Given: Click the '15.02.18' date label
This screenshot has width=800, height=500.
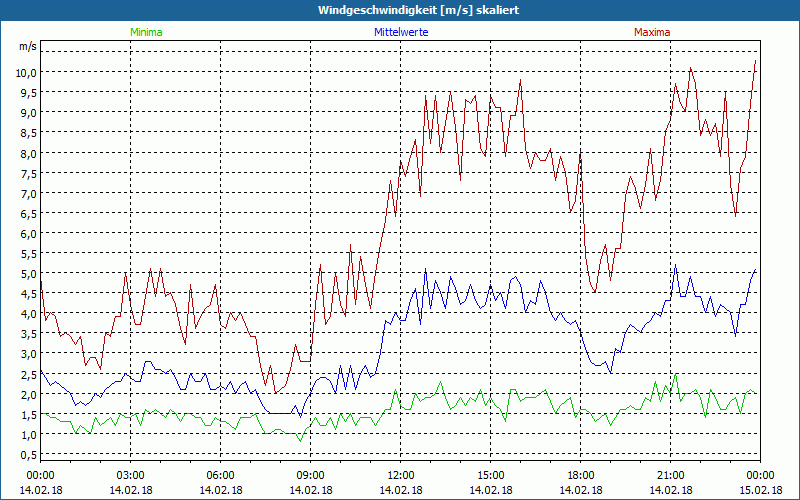Looking at the screenshot, I should click(x=761, y=490).
